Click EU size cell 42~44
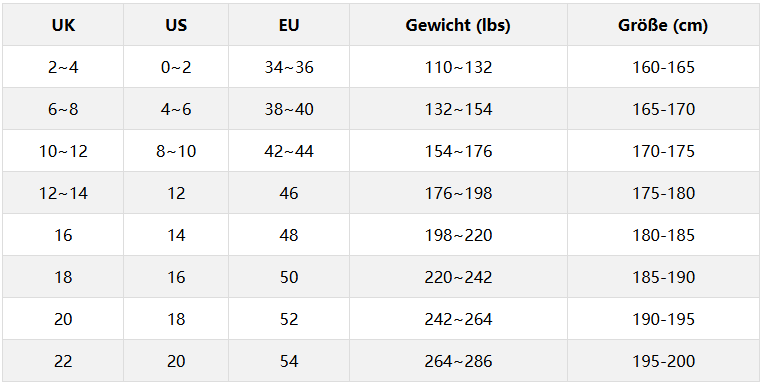Viewport: 764px width, 385px height. click(289, 151)
